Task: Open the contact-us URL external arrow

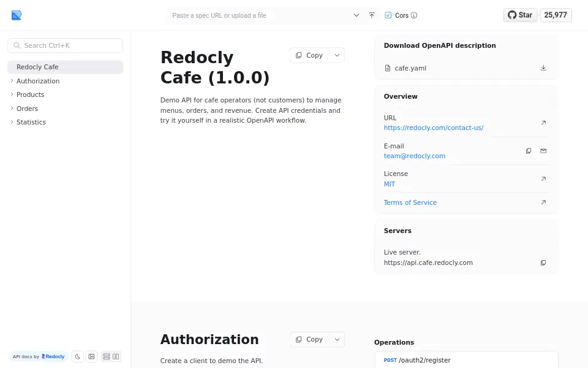Action: coord(543,123)
